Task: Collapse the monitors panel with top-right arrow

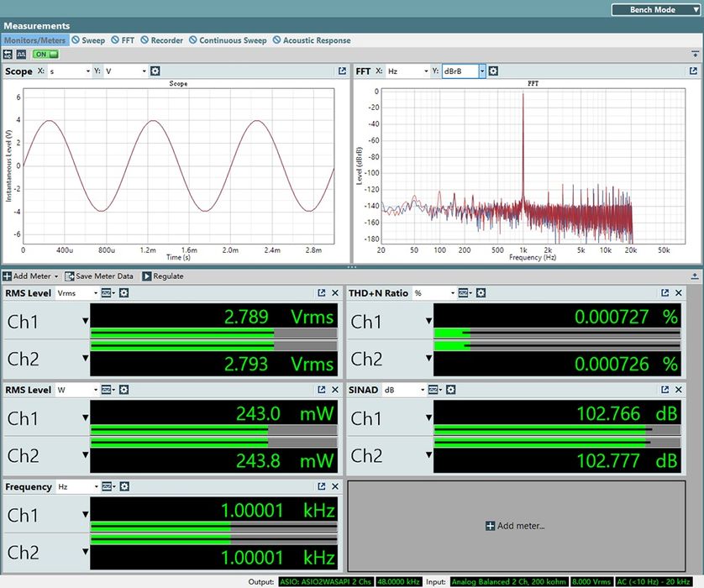Action: coord(695,55)
